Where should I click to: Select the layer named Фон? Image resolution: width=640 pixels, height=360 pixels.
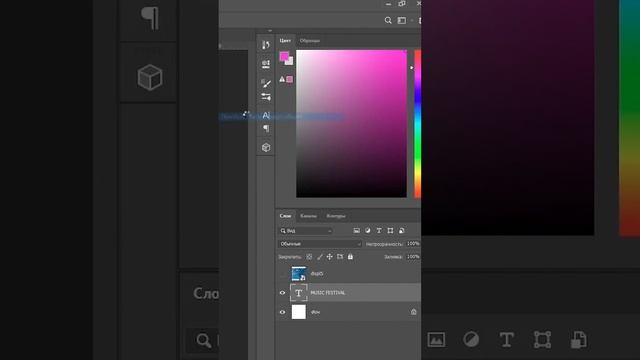click(349, 312)
